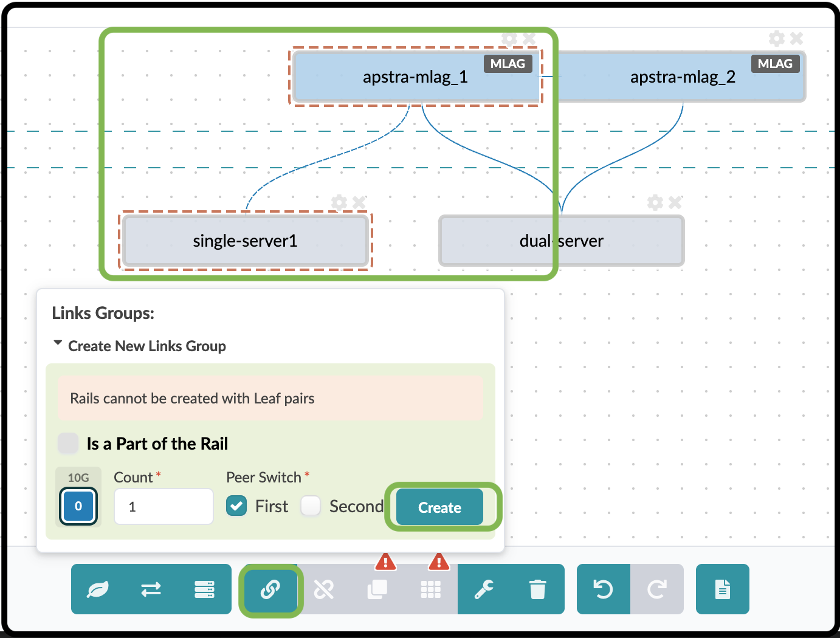Remove apstra-mlag_2 with its X icon
This screenshot has height=638, width=840.
point(796,39)
